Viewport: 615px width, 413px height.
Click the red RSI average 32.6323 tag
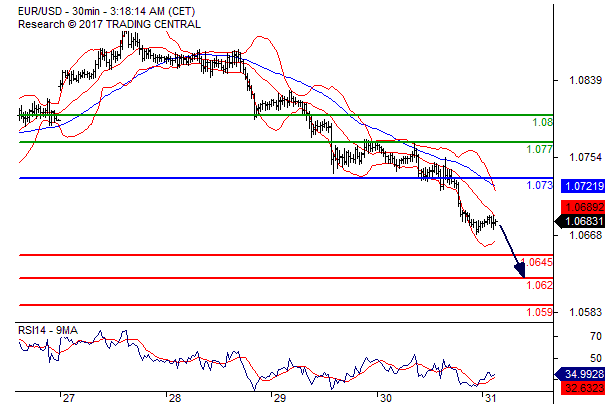[583, 388]
